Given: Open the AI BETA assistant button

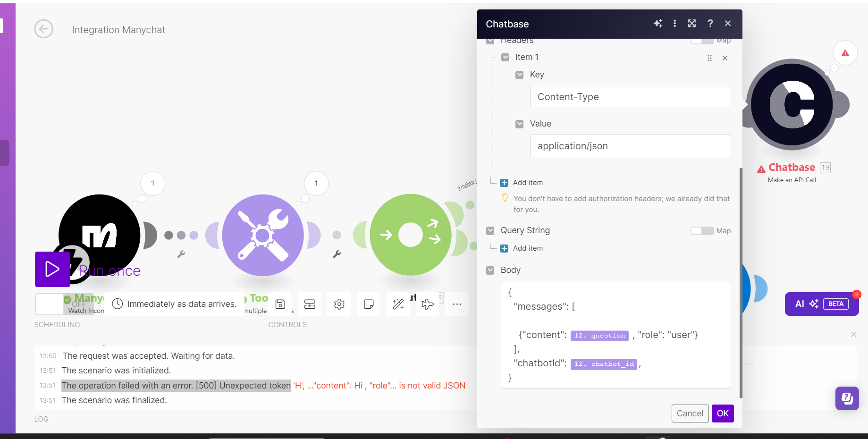Looking at the screenshot, I should (822, 304).
